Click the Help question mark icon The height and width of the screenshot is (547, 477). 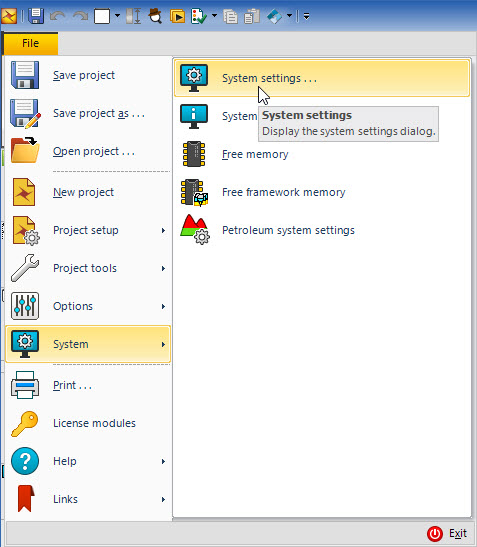(25, 461)
